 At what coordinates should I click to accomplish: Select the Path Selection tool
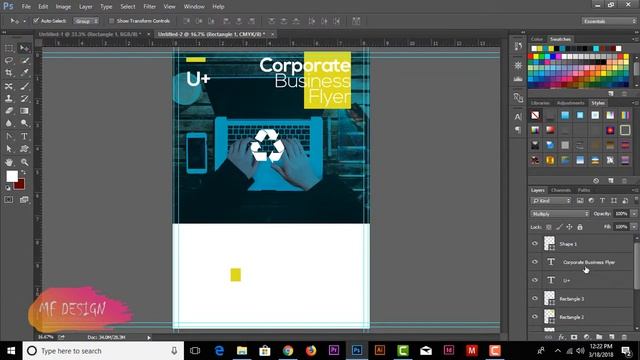point(9,149)
